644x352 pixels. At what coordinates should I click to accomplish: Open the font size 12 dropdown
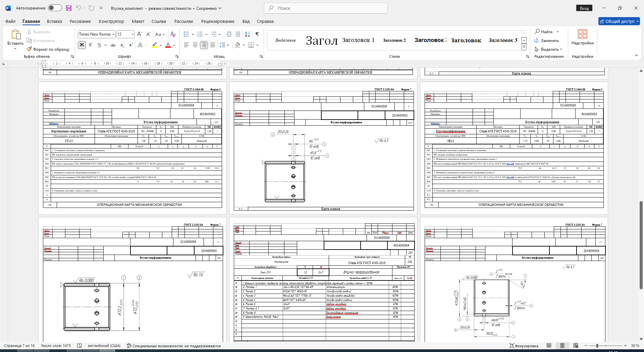point(132,34)
